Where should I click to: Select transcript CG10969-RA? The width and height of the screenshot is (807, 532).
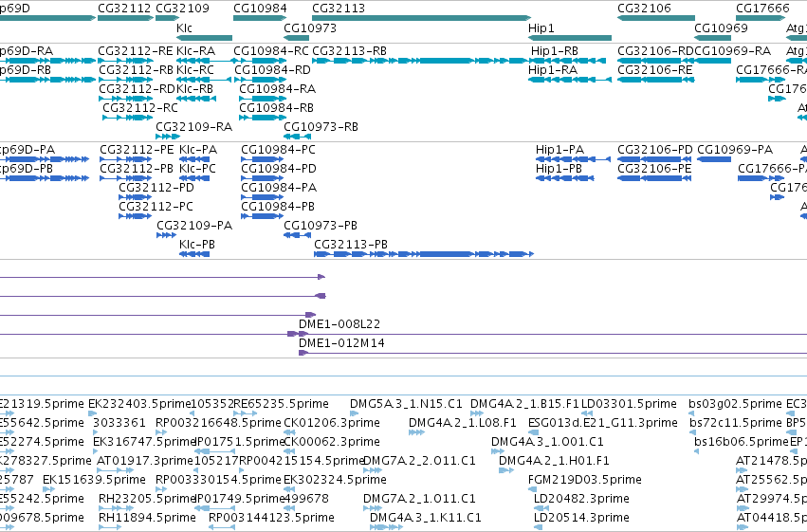pyautogui.click(x=713, y=61)
